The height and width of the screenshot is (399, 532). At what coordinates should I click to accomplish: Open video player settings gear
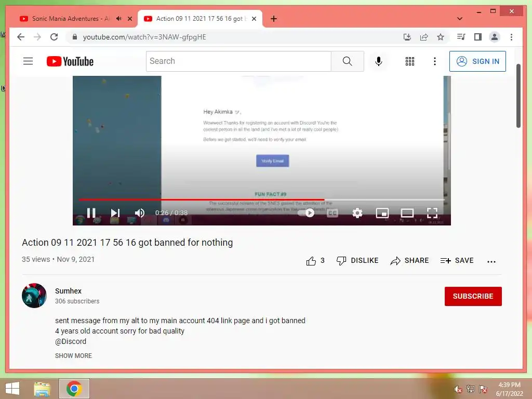tap(357, 213)
